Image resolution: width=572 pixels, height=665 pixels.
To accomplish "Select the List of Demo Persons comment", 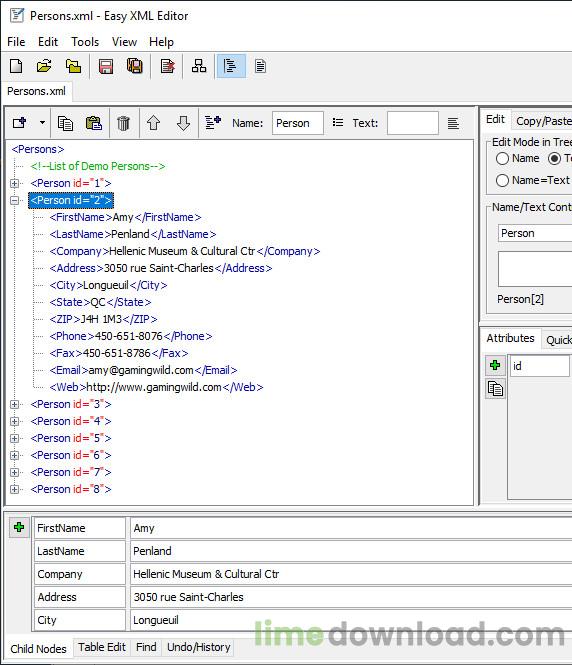I will (98, 166).
